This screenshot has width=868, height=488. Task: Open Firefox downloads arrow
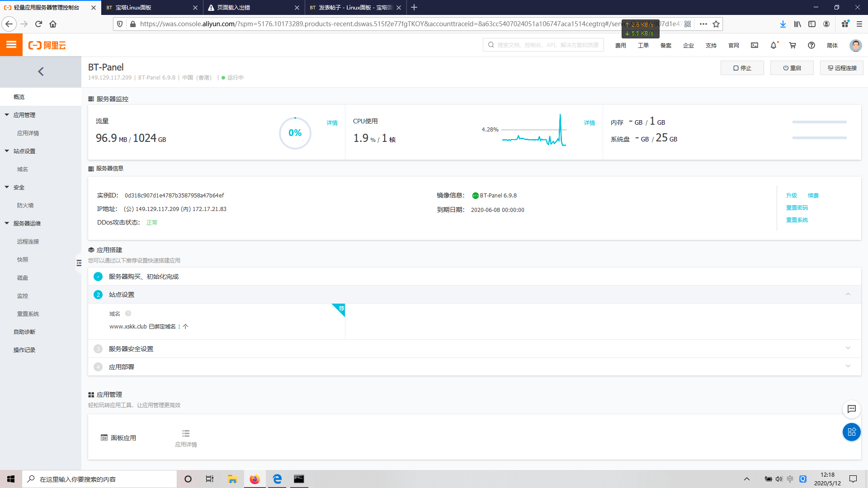783,24
